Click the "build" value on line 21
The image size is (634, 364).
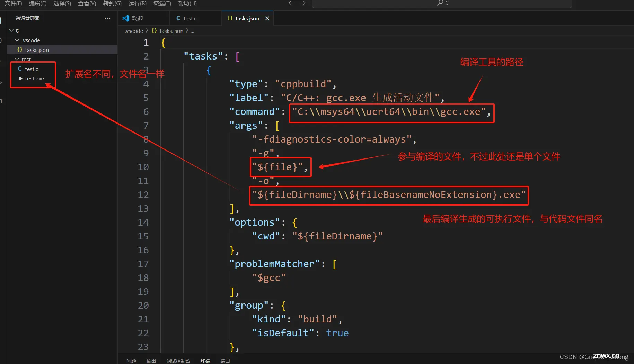tap(318, 319)
